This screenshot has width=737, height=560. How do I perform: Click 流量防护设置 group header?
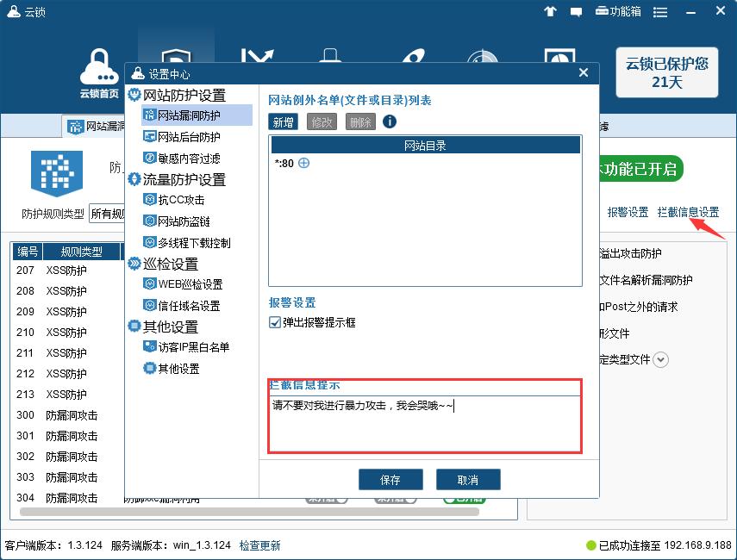(x=178, y=179)
